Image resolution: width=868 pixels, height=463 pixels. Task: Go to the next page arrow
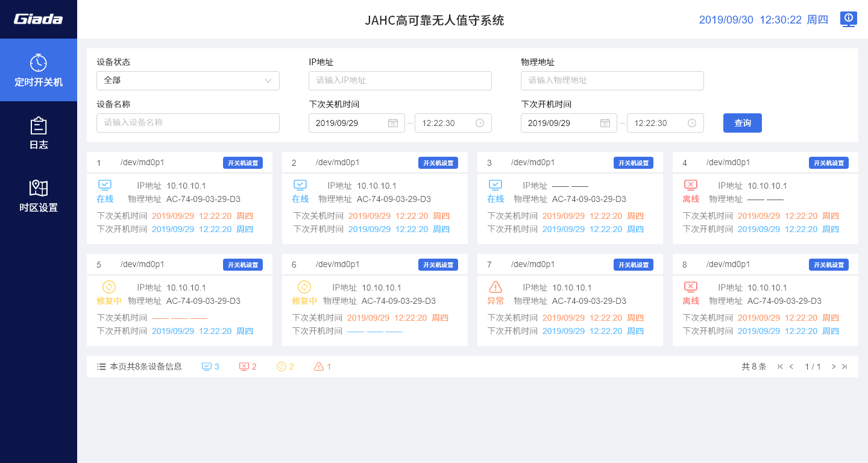(834, 367)
